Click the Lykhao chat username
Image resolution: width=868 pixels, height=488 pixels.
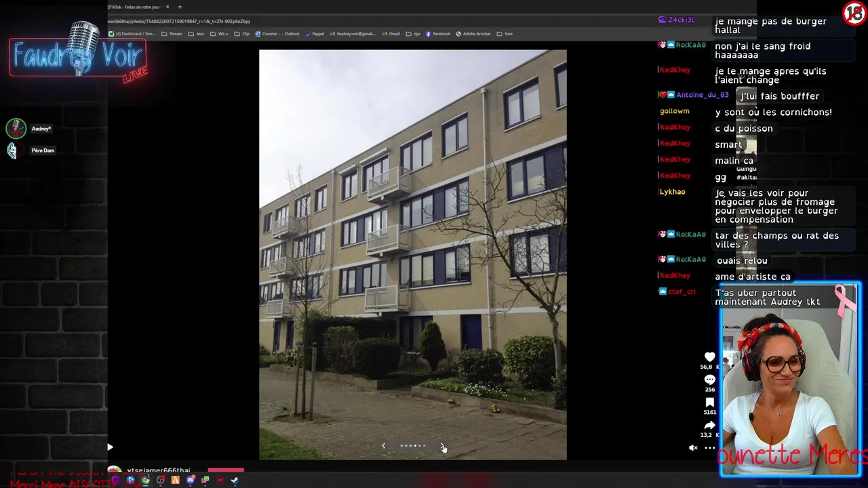pos(673,192)
